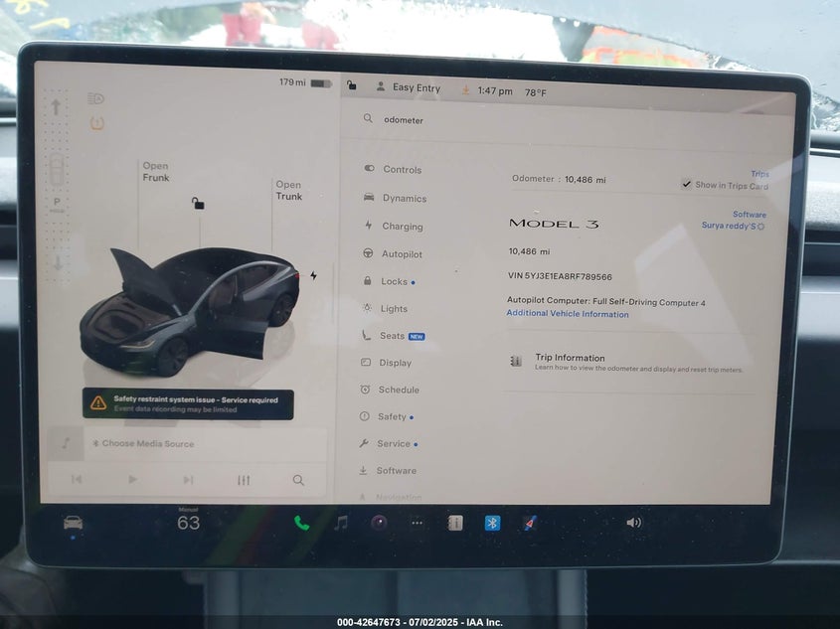This screenshot has width=840, height=629.
Task: Tap the media search magnifier icon
Action: [x=298, y=480]
